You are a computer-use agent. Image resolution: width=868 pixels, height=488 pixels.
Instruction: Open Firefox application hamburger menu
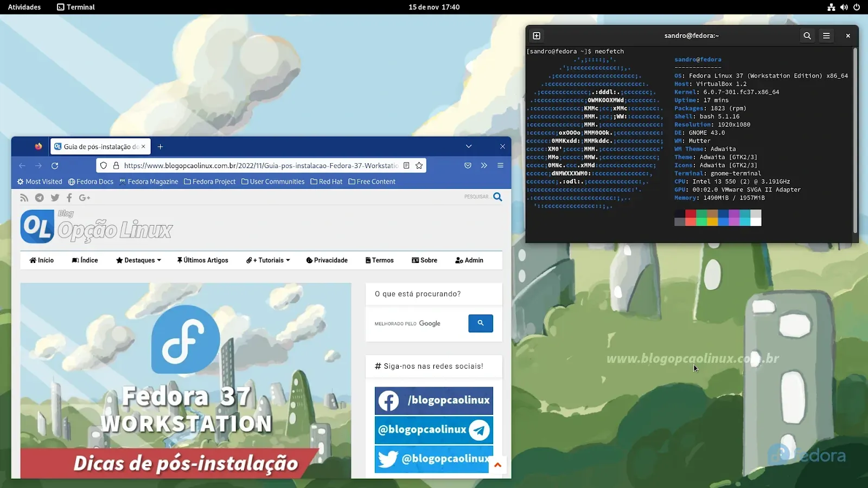pos(500,165)
